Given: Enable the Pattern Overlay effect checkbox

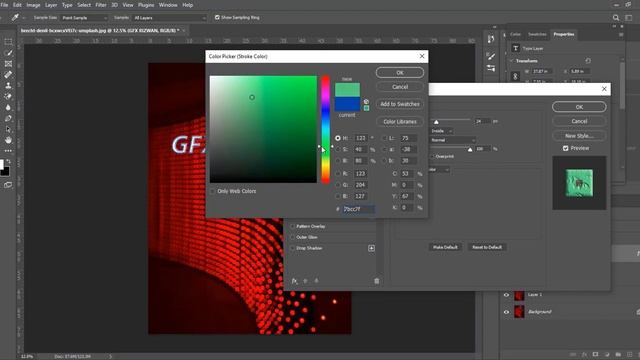Looking at the screenshot, I should tap(292, 226).
